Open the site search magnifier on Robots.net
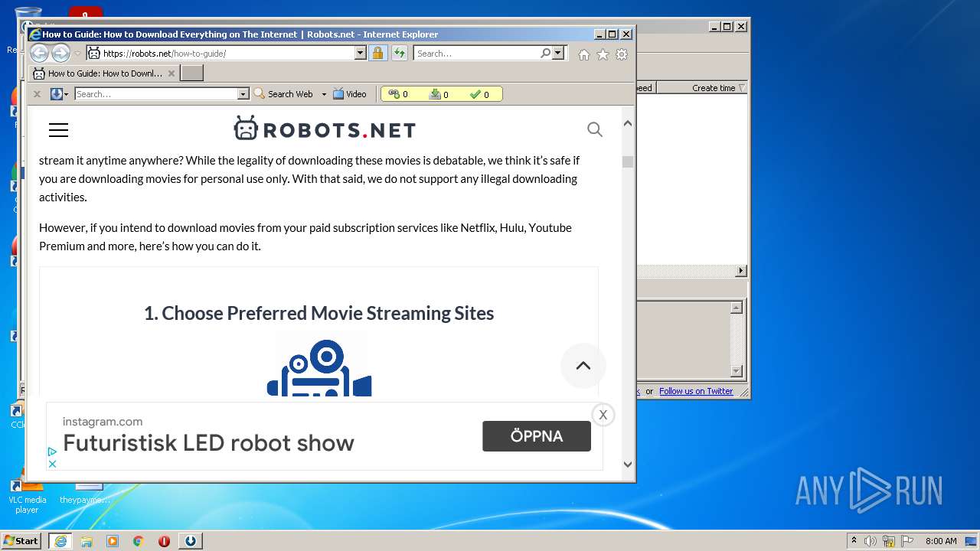 tap(595, 129)
